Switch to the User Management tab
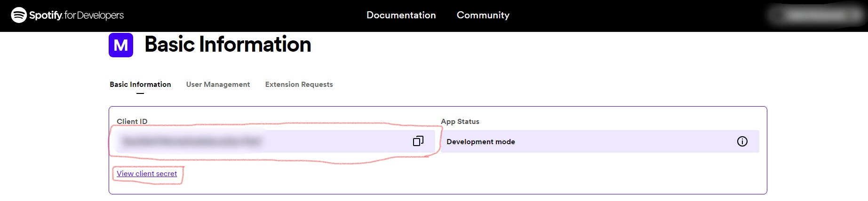This screenshot has width=868, height=201. click(218, 85)
